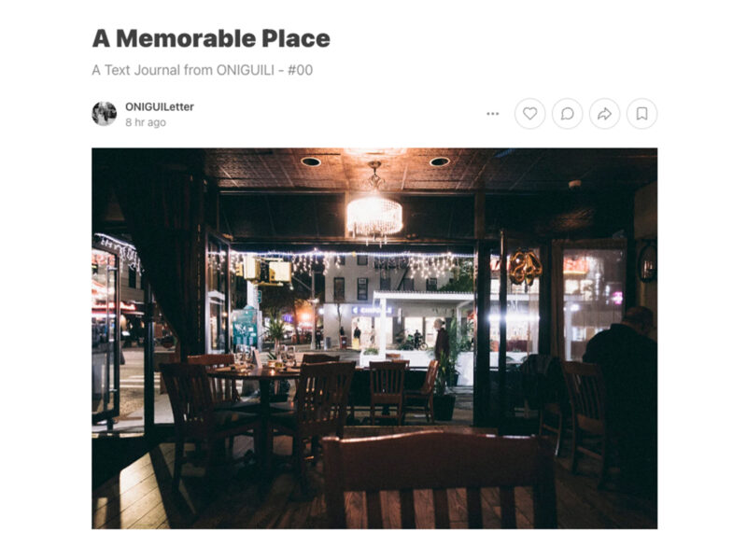
Task: Open the three-dot more options menu
Action: (493, 114)
